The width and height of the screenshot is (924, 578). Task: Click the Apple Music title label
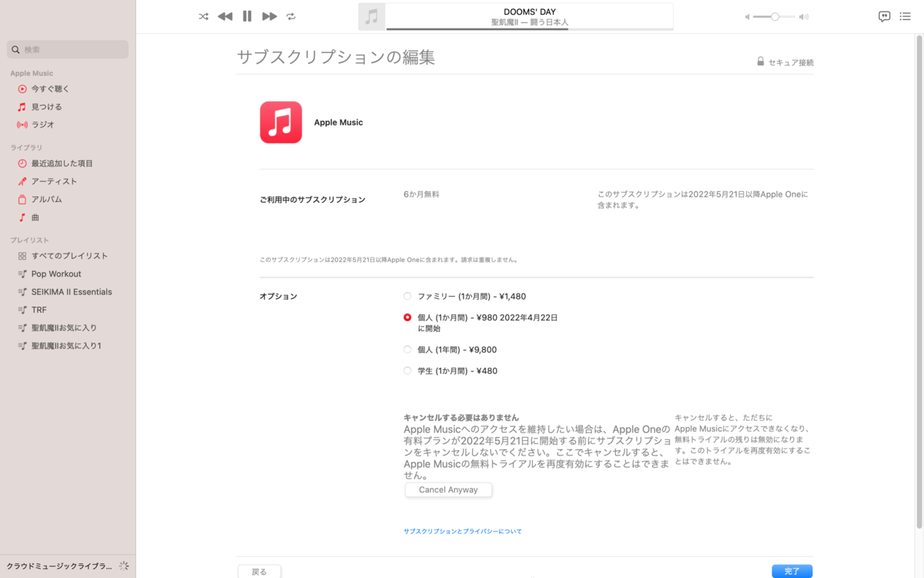click(x=338, y=123)
